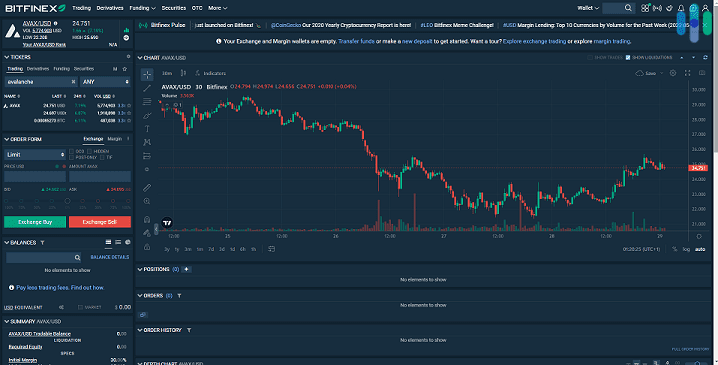Viewport: 718px width, 365px height.
Task: Enable the HIDDEN order checkbox
Action: coord(90,151)
